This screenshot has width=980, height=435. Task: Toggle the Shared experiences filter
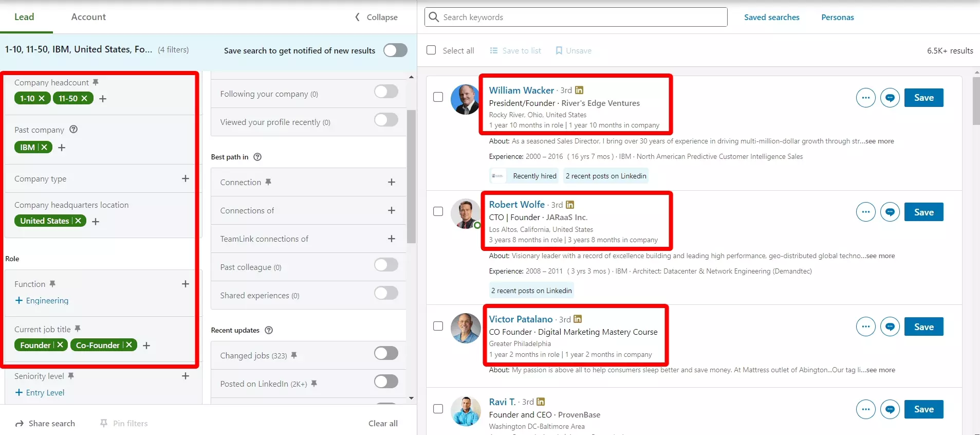pos(386,293)
